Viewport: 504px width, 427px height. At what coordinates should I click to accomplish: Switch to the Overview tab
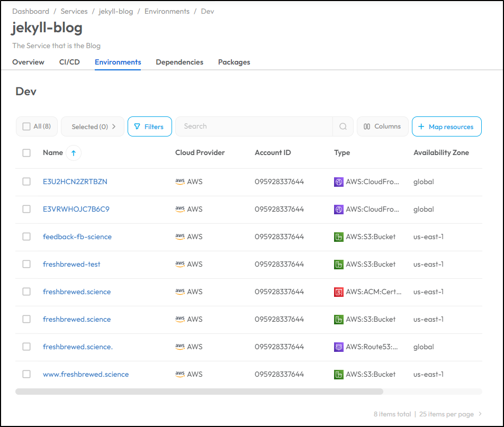[x=28, y=62]
